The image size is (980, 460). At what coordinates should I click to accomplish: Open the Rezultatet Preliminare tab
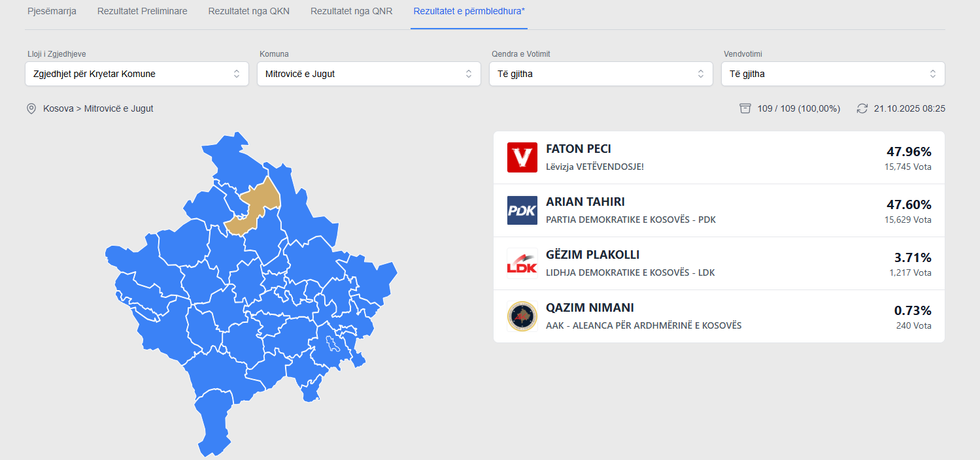(x=142, y=11)
